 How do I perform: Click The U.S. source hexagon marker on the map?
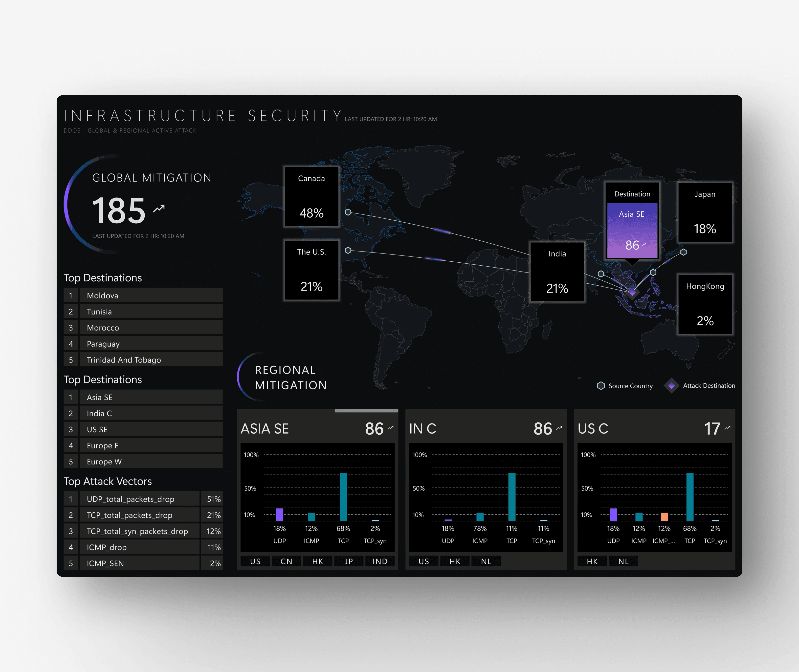pos(348,250)
